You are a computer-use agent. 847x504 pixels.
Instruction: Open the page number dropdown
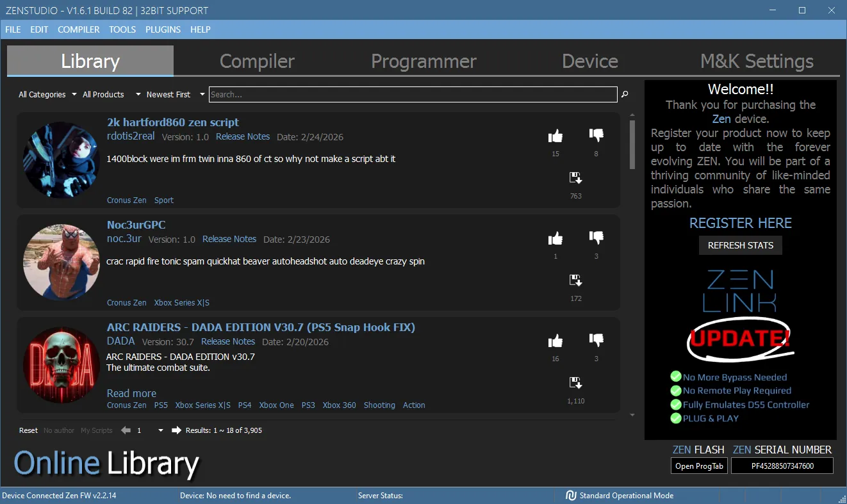150,430
